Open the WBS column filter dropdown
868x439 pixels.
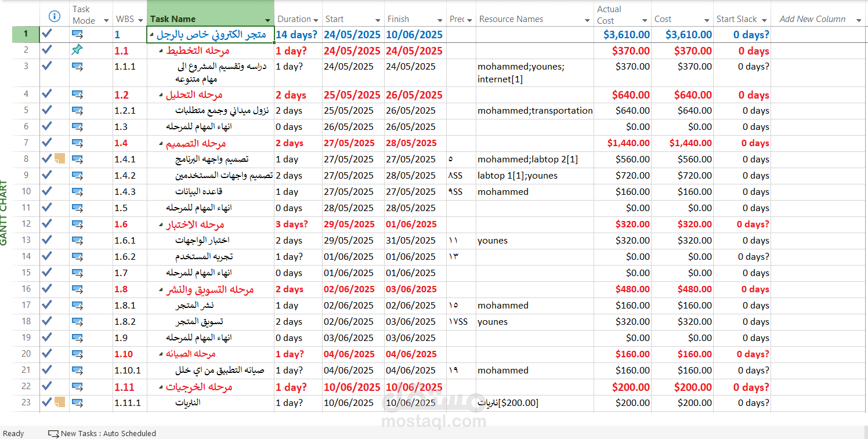pyautogui.click(x=140, y=20)
